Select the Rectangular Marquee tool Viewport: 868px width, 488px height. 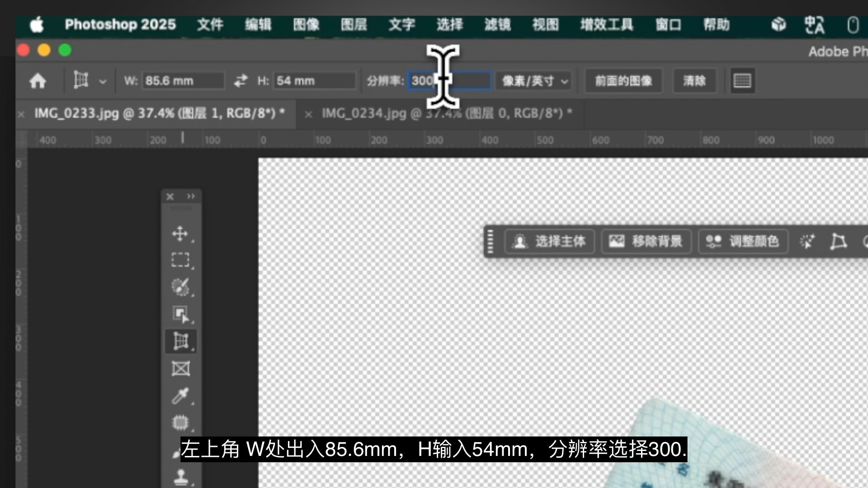180,260
